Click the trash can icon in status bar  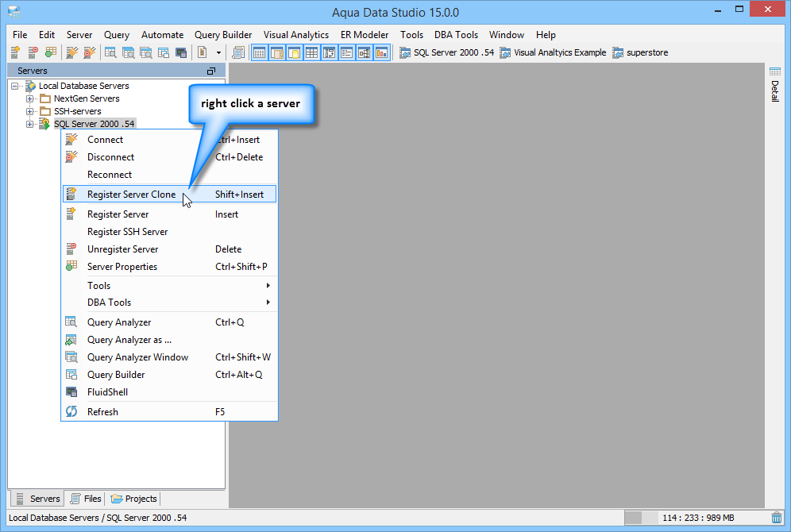click(x=777, y=518)
